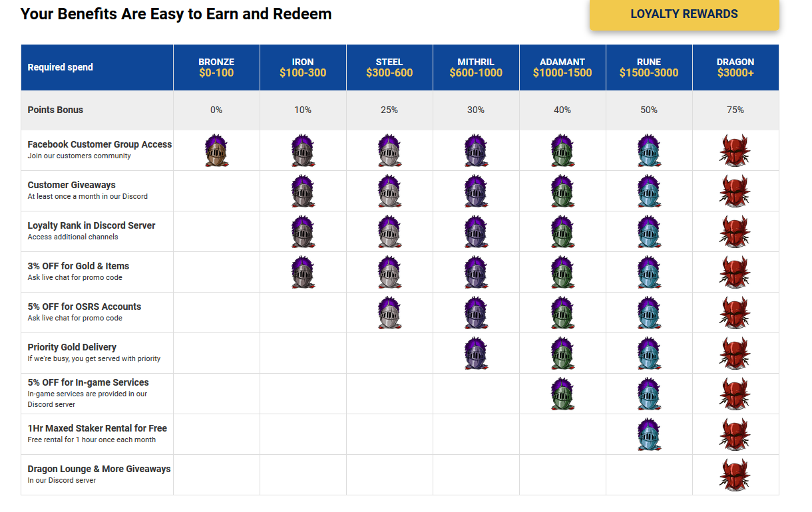
Task: Click Dragon helmet in Priority Gold Delivery row
Action: tap(735, 353)
